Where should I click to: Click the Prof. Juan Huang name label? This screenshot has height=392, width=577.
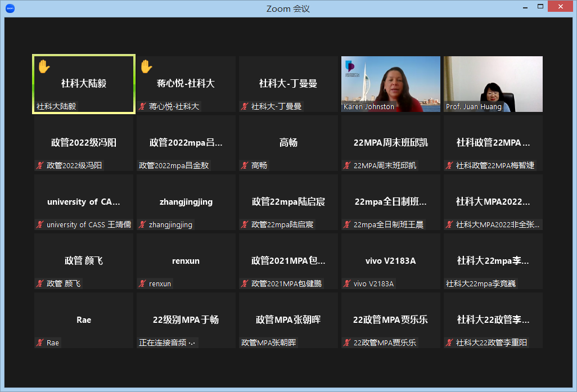[x=474, y=107]
